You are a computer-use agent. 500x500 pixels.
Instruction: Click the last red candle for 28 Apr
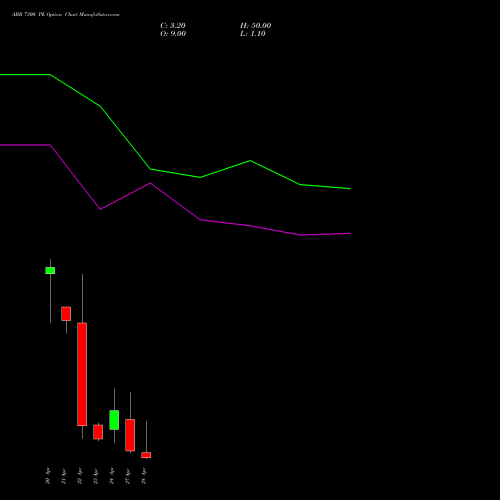tap(146, 455)
